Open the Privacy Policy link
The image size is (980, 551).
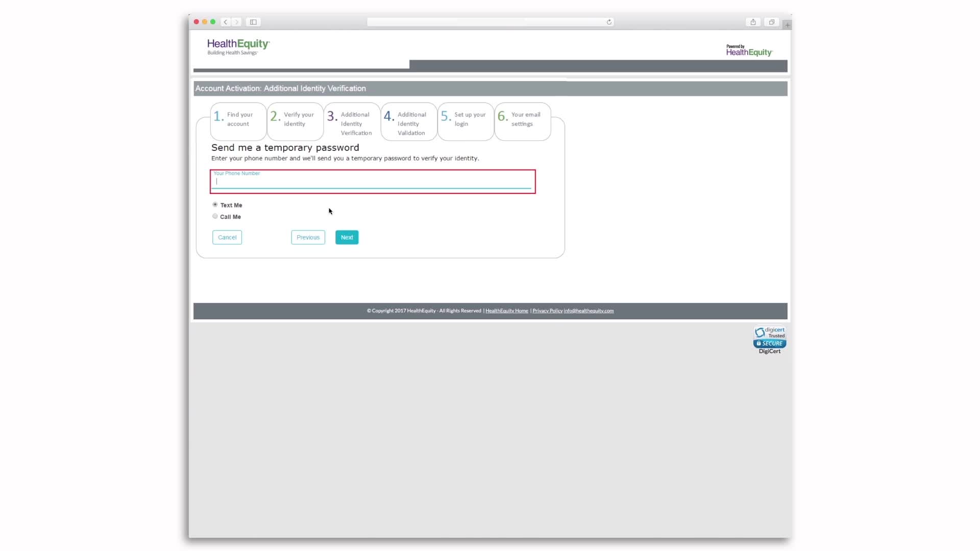pyautogui.click(x=547, y=310)
